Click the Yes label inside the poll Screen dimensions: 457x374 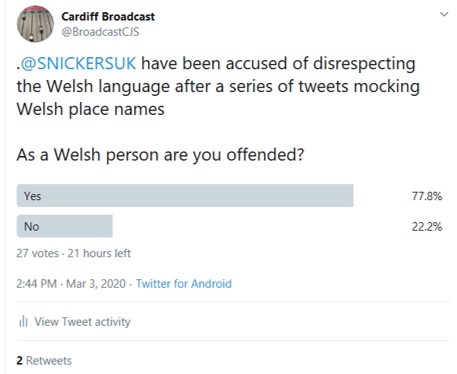(32, 196)
